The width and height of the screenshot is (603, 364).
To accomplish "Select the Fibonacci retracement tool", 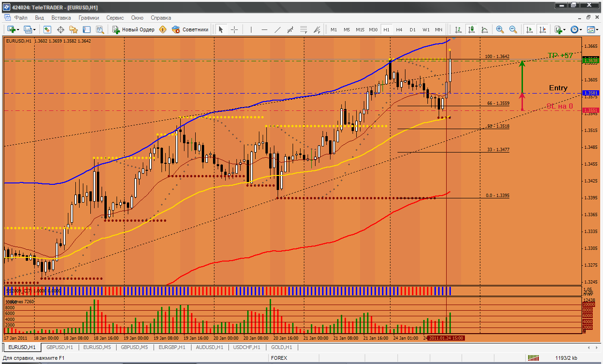I will point(304,29).
